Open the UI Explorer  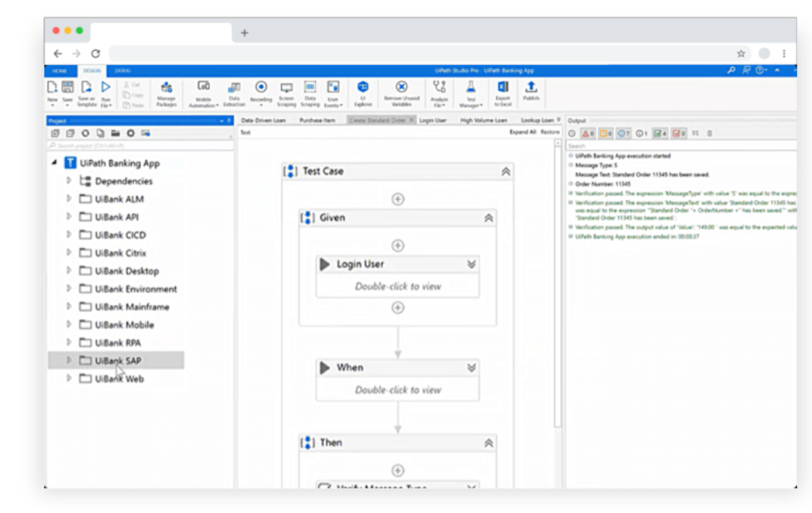363,94
